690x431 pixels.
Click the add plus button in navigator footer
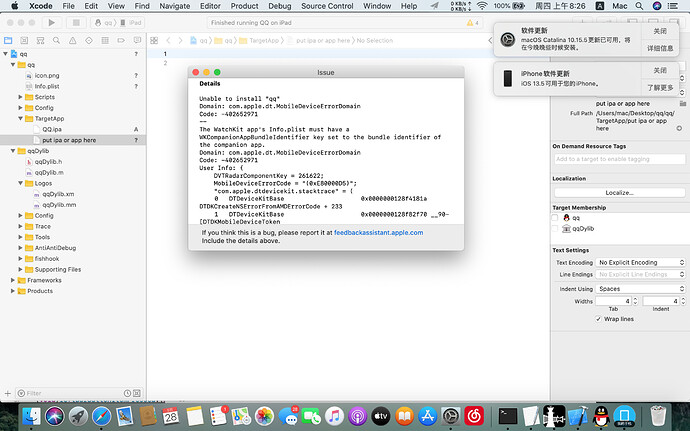7,393
